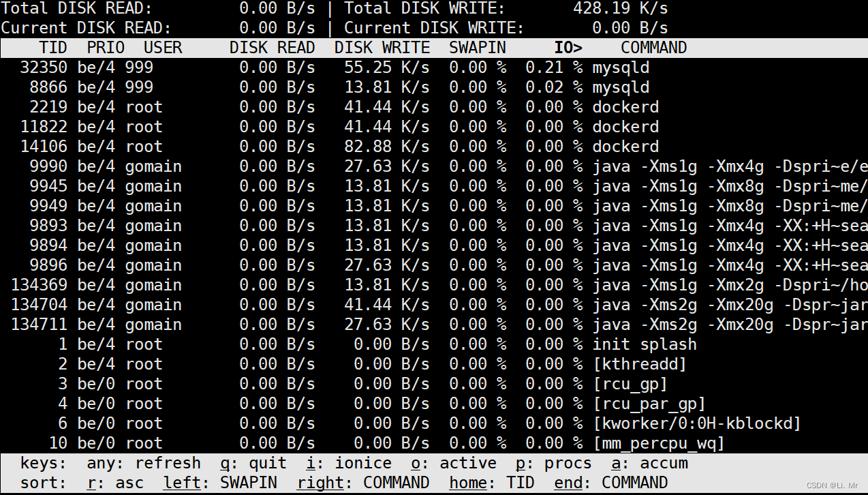Click the 82.88 K/s disk write value
Image resolution: width=868 pixels, height=495 pixels.
(x=387, y=147)
